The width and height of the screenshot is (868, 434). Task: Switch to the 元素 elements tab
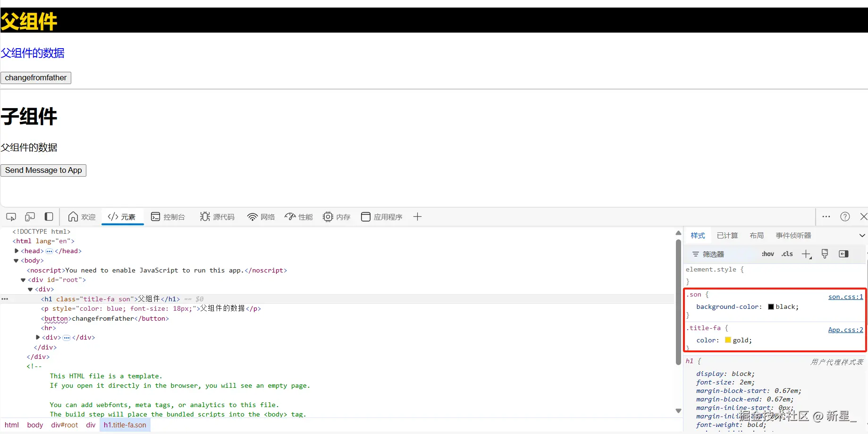[122, 217]
